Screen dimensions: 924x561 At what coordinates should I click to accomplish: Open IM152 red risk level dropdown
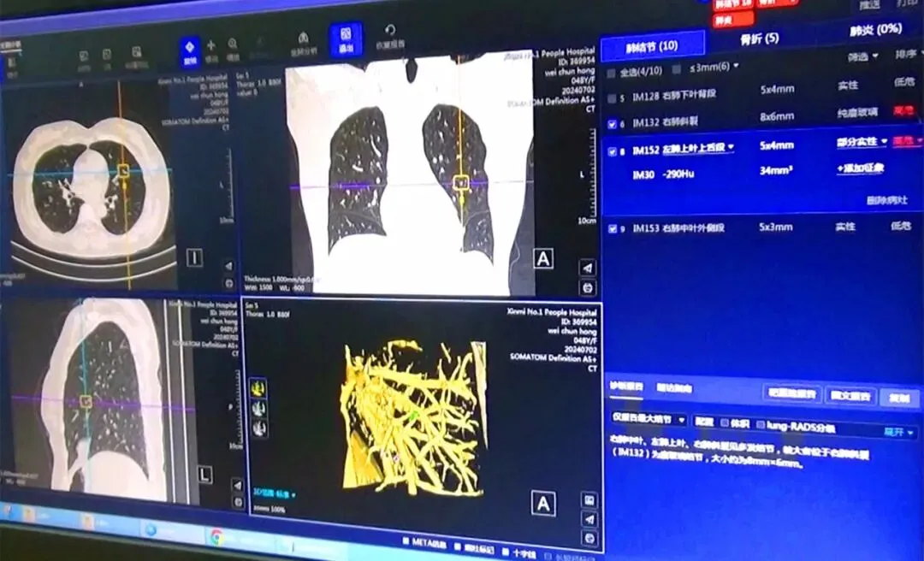908,141
